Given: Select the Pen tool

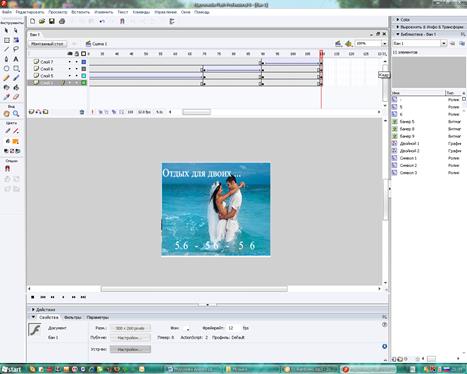Looking at the screenshot, I should [x=6, y=59].
